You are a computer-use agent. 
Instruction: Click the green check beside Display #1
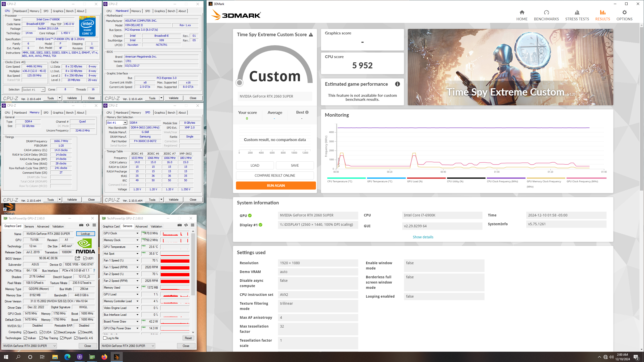click(260, 225)
